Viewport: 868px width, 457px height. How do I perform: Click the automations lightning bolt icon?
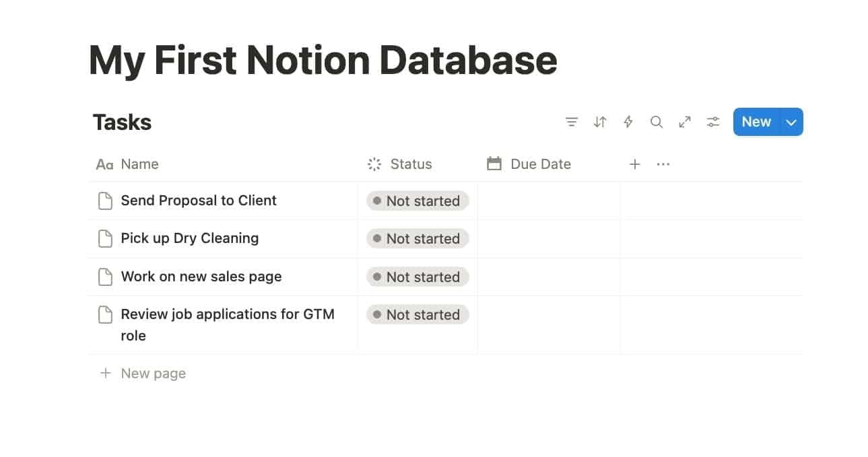pyautogui.click(x=628, y=122)
